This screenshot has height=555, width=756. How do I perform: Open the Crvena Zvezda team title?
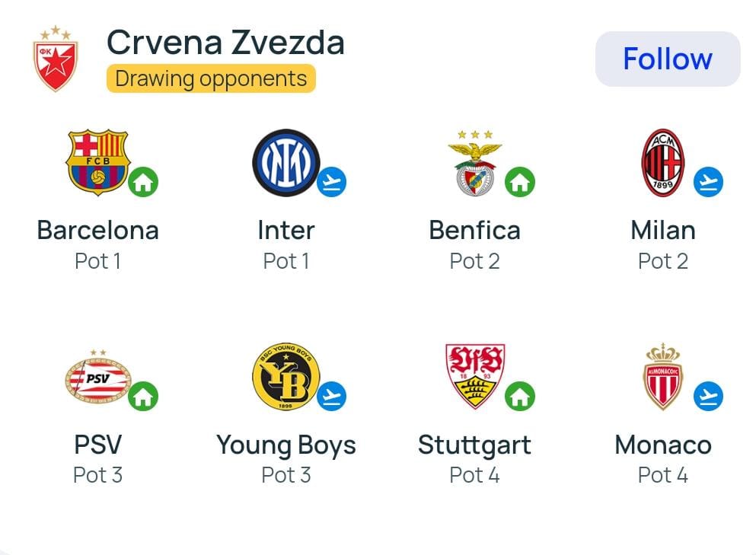coord(225,43)
